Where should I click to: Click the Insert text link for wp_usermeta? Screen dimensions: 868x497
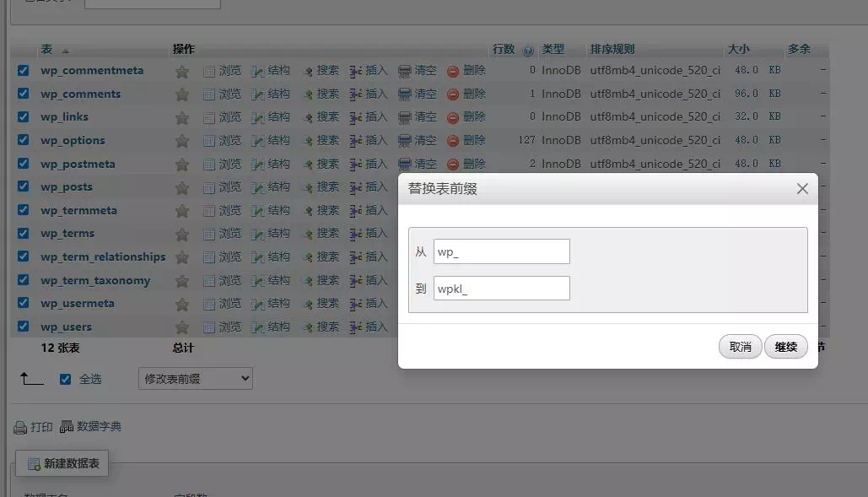(x=376, y=303)
